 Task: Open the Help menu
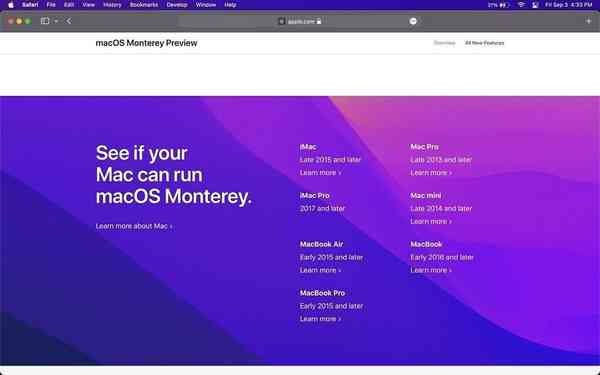click(230, 5)
